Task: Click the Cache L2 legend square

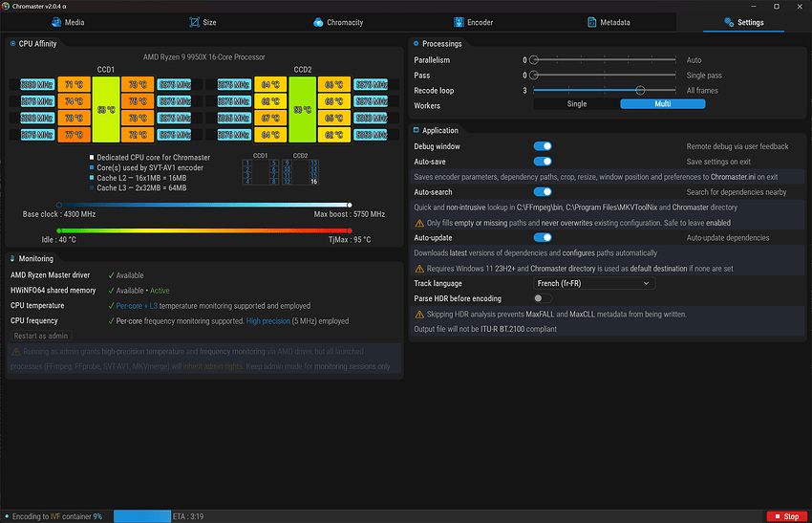Action: click(x=92, y=178)
